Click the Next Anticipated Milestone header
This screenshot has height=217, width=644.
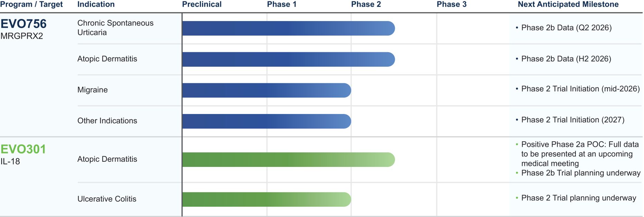[x=568, y=4]
